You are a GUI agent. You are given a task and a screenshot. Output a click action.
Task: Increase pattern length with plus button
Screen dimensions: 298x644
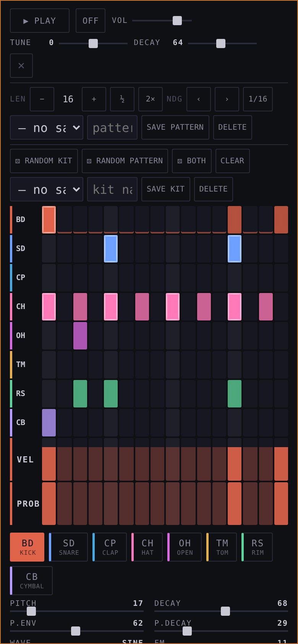[x=94, y=99]
